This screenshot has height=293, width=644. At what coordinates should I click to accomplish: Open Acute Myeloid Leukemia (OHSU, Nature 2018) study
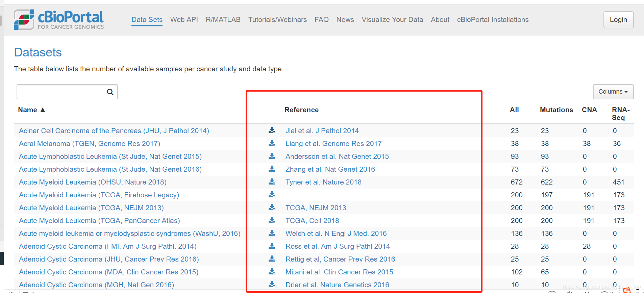pos(93,182)
